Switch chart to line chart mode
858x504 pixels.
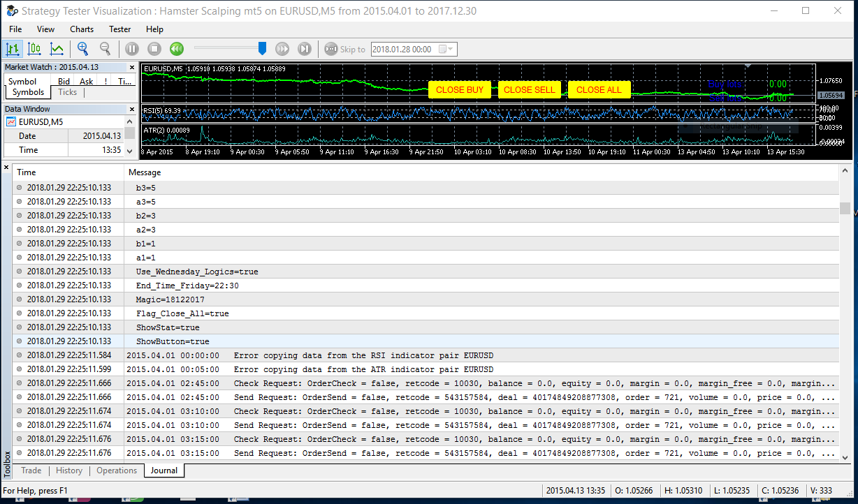[x=57, y=49]
